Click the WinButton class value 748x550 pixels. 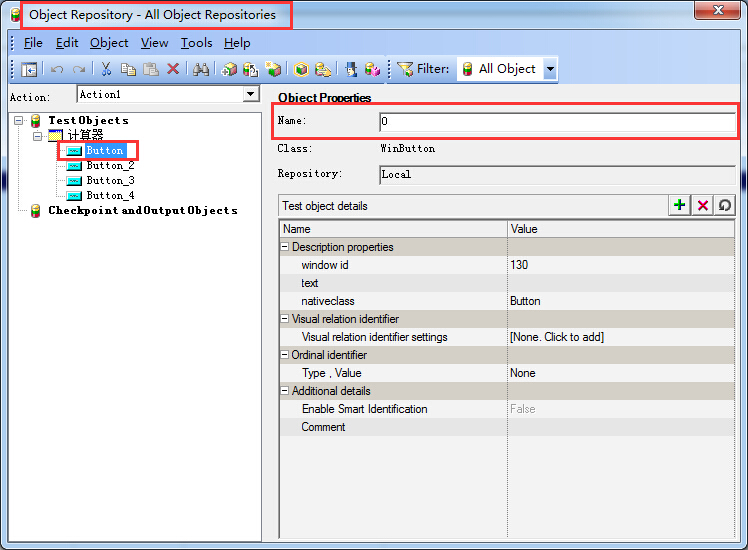pos(407,148)
